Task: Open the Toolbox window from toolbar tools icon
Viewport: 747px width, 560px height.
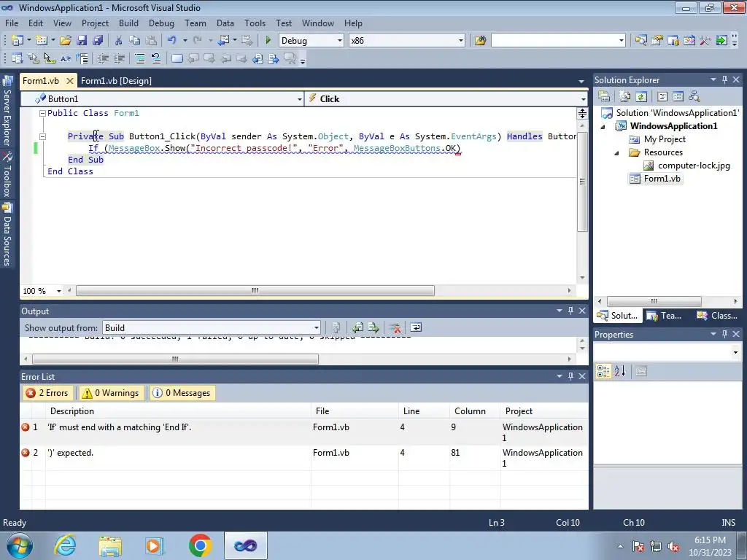Action: 705,41
